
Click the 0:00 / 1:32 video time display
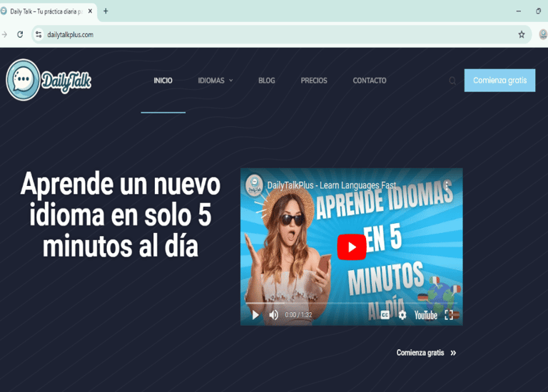[x=298, y=315]
